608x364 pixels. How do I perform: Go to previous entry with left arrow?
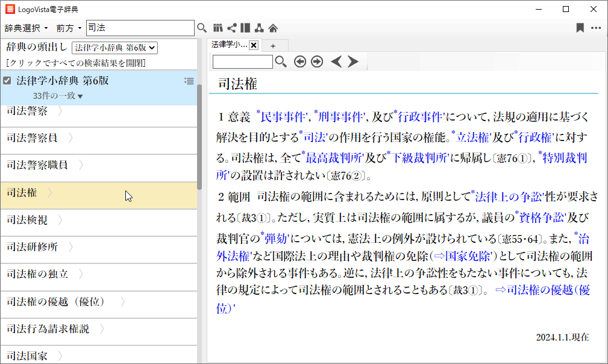click(337, 61)
